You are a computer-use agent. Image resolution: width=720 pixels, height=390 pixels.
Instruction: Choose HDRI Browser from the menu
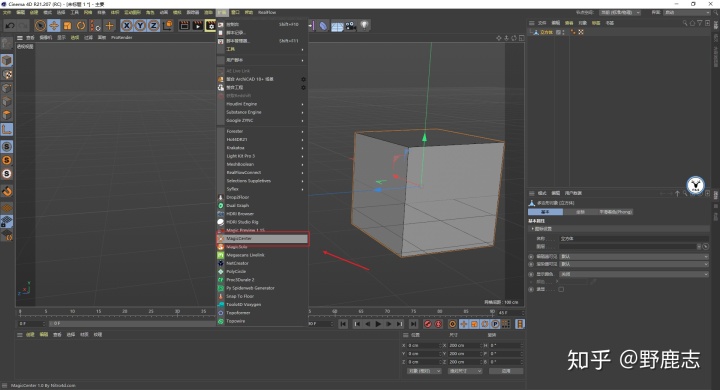[263, 214]
